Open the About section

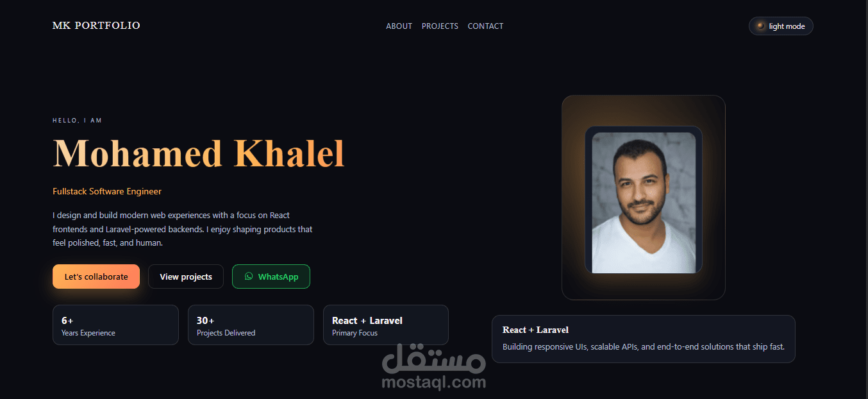point(399,26)
